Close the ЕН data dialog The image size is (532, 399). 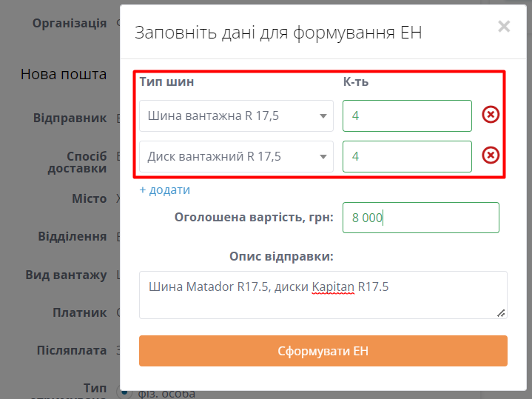(504, 27)
